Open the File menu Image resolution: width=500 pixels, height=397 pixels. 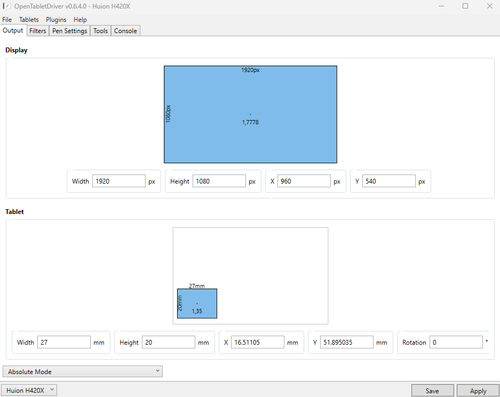click(x=7, y=20)
